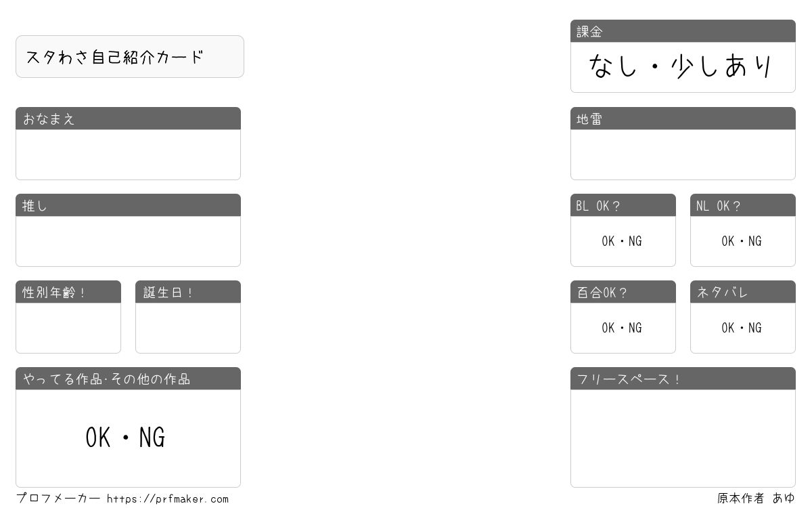The image size is (812, 508).
Task: Choose OK・NG under ネタバレ
Action: (x=742, y=328)
